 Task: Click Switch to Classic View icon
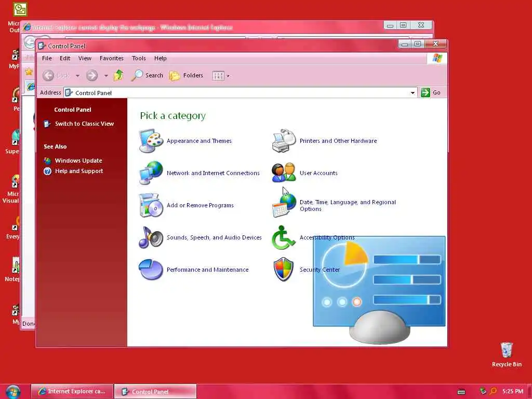pos(47,124)
